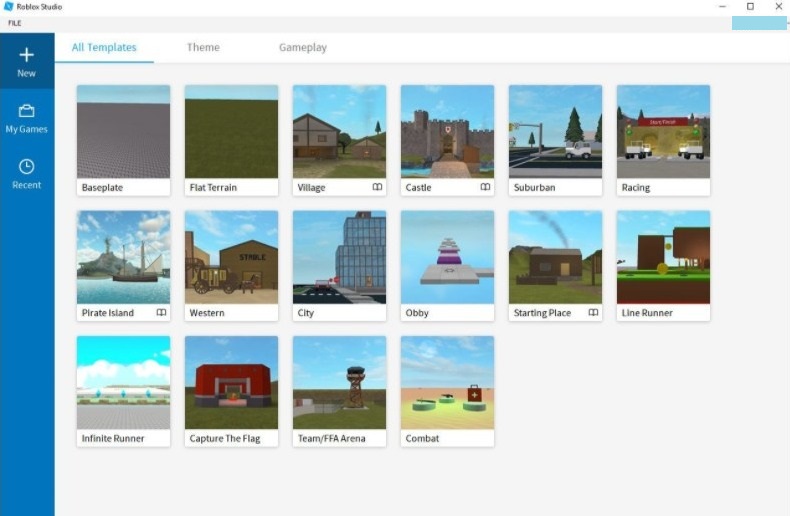Open the Capture The Flag template
The width and height of the screenshot is (790, 516).
(x=231, y=383)
